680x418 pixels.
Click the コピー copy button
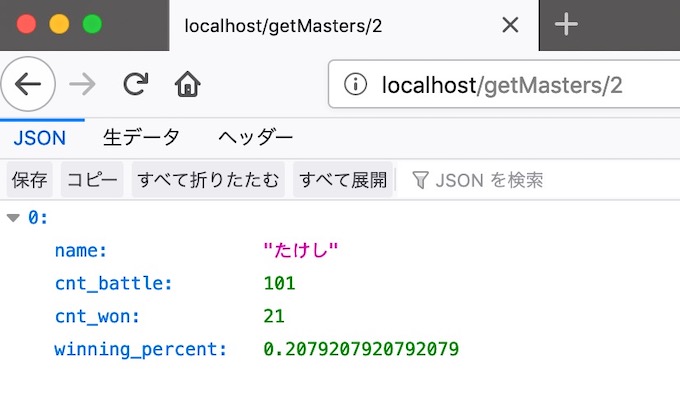(x=92, y=180)
